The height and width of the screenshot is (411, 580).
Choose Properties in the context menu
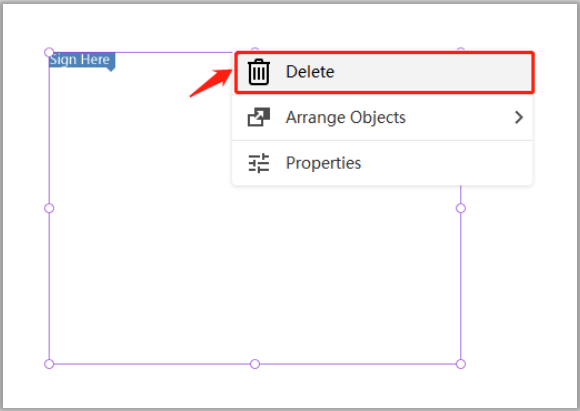tap(382, 163)
